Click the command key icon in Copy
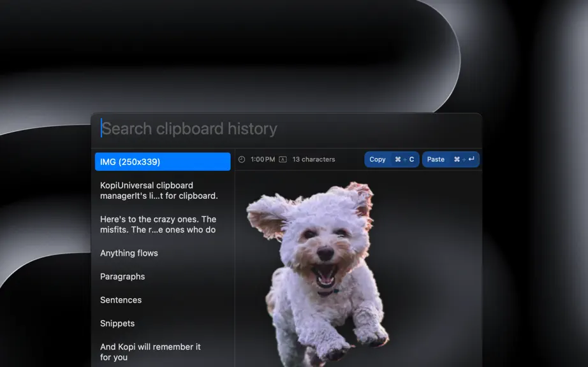The width and height of the screenshot is (588, 367). click(398, 159)
